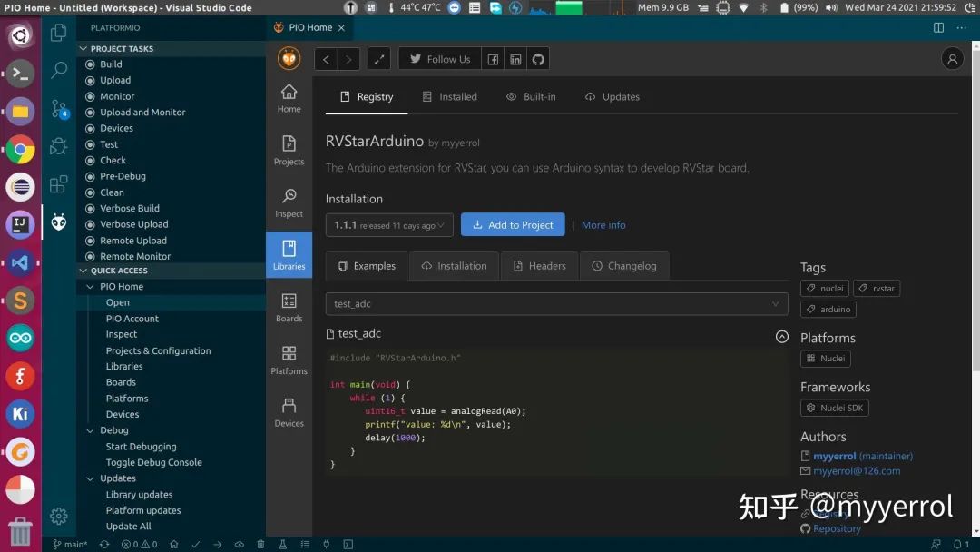Viewport: 980px width, 552px height.
Task: Navigate back in PIO Home
Action: tap(326, 59)
